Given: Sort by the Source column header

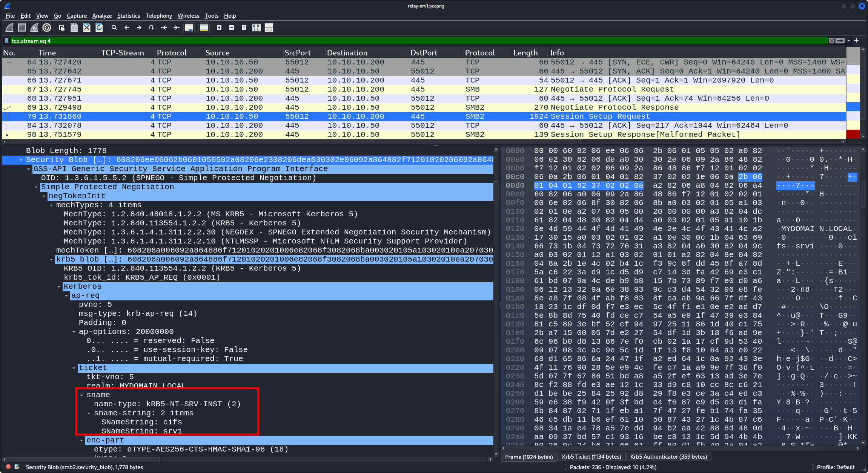Looking at the screenshot, I should (244, 53).
